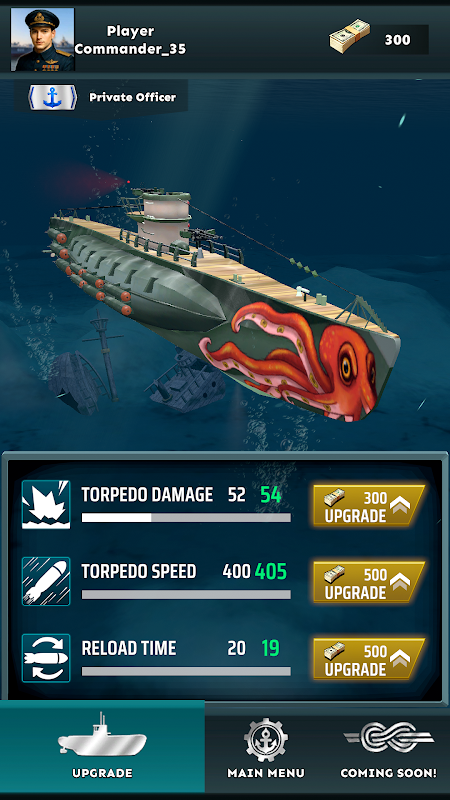Click the Torpedo Damage progress bar
The height and width of the screenshot is (800, 450).
click(186, 518)
